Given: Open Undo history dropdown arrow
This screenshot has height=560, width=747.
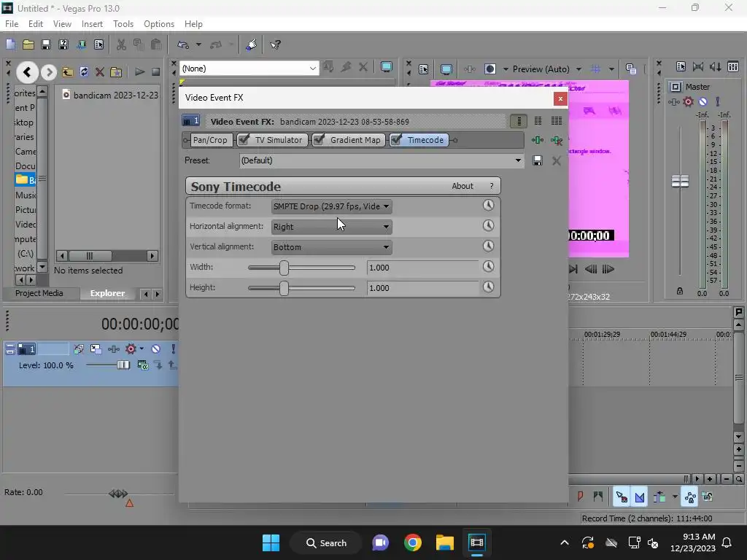Looking at the screenshot, I should point(198,44).
